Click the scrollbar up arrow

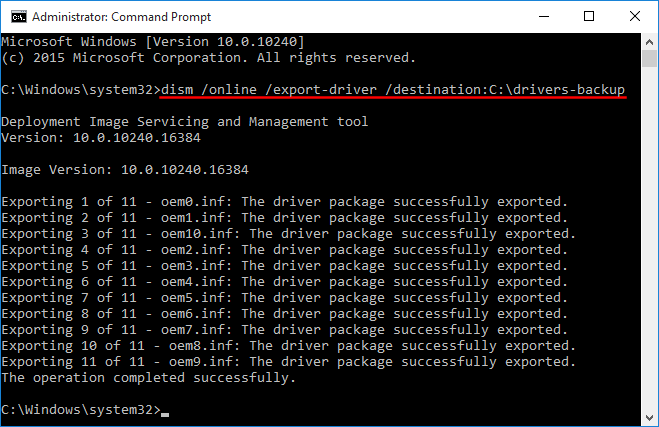[649, 41]
